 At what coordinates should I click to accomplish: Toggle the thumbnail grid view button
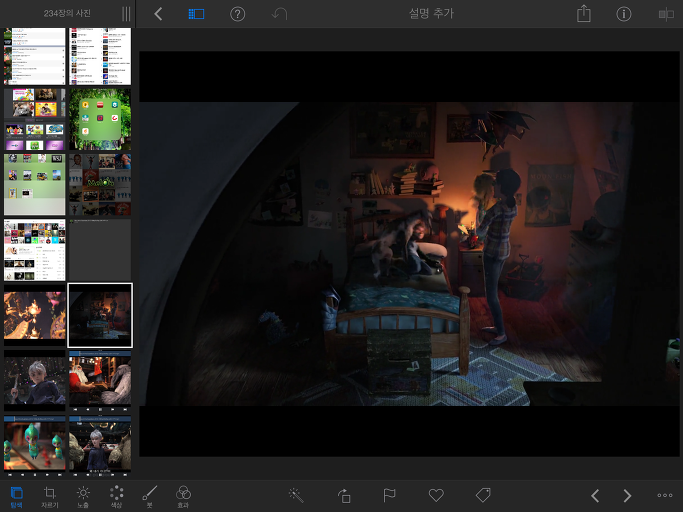[196, 14]
